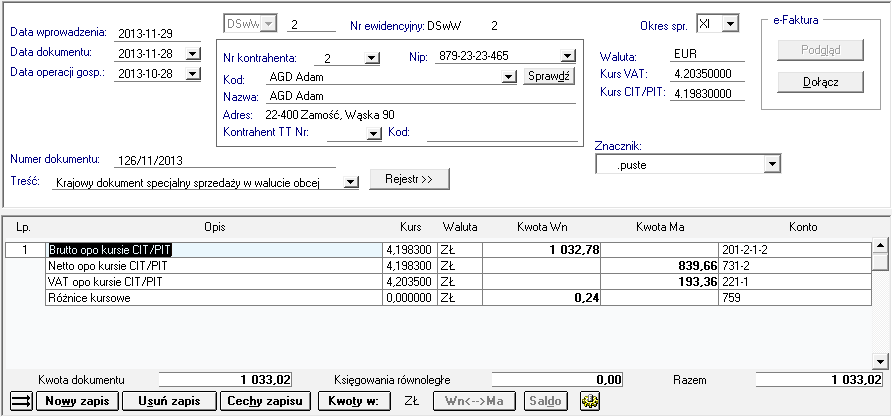The width and height of the screenshot is (892, 417).
Task: Expand the Nip number dropdown
Action: 568,57
